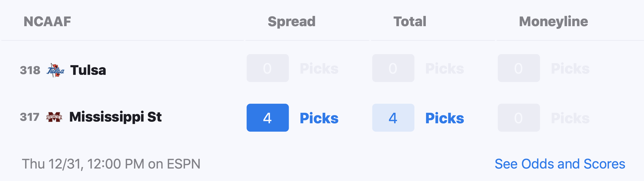Click the Mississippi State team logo
The width and height of the screenshot is (644, 181).
(54, 117)
